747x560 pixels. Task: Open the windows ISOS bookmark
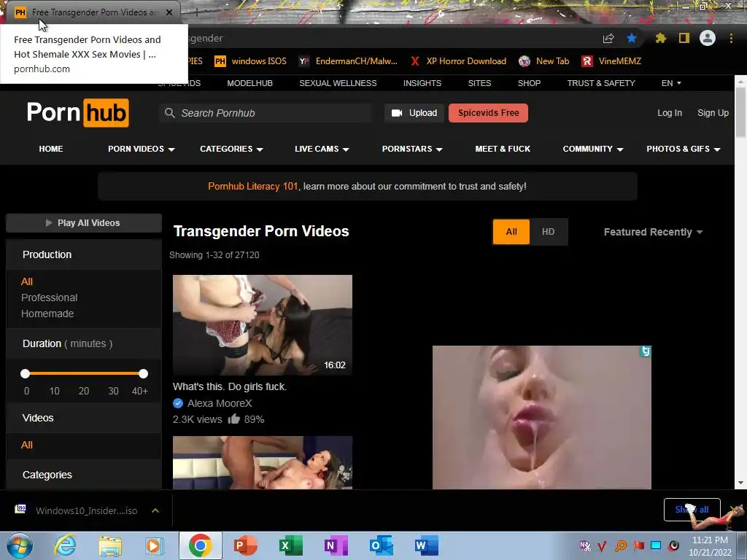(x=251, y=61)
